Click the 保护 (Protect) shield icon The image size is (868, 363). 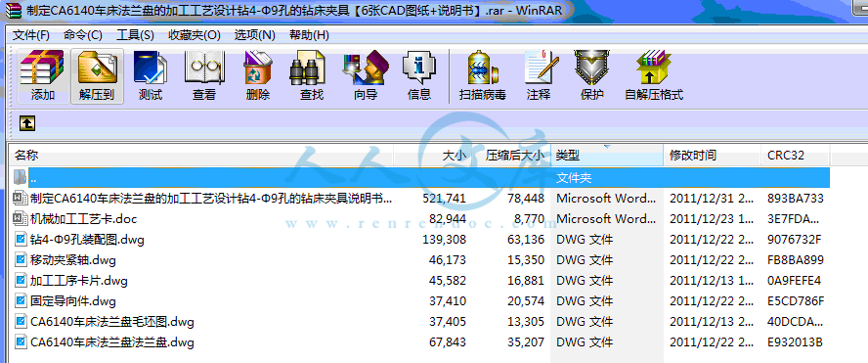[x=591, y=68]
